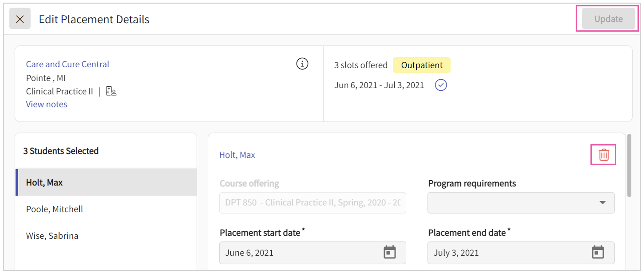Open the calendar picker for Placement end date
Image resolution: width=644 pixels, height=273 pixels.
tap(598, 252)
